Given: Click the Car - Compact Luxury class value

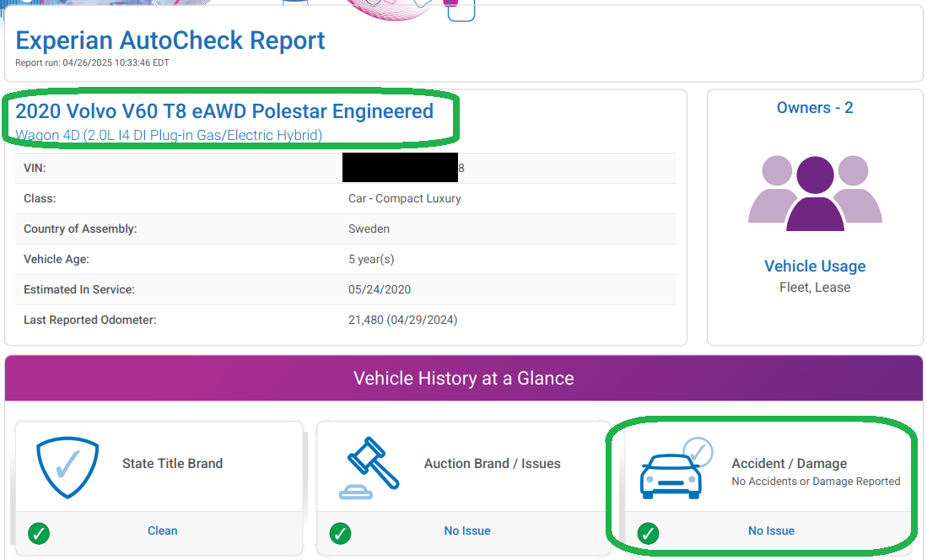Looking at the screenshot, I should point(404,199).
